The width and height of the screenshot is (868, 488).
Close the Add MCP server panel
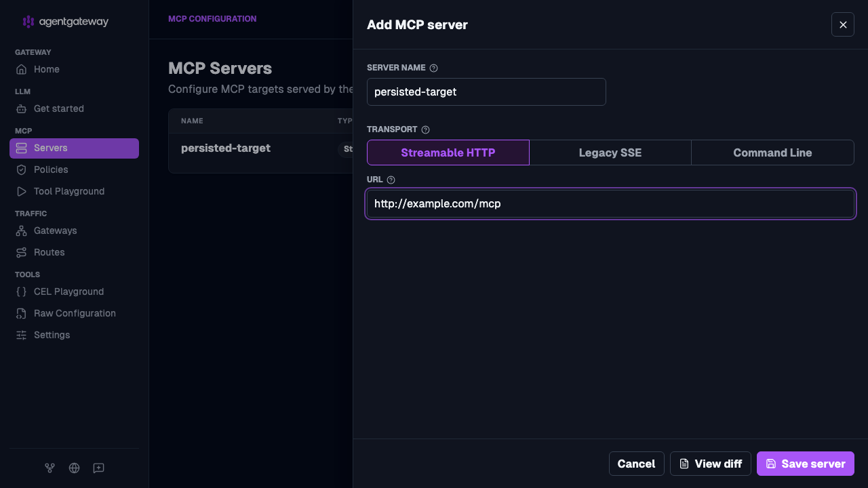coord(843,24)
